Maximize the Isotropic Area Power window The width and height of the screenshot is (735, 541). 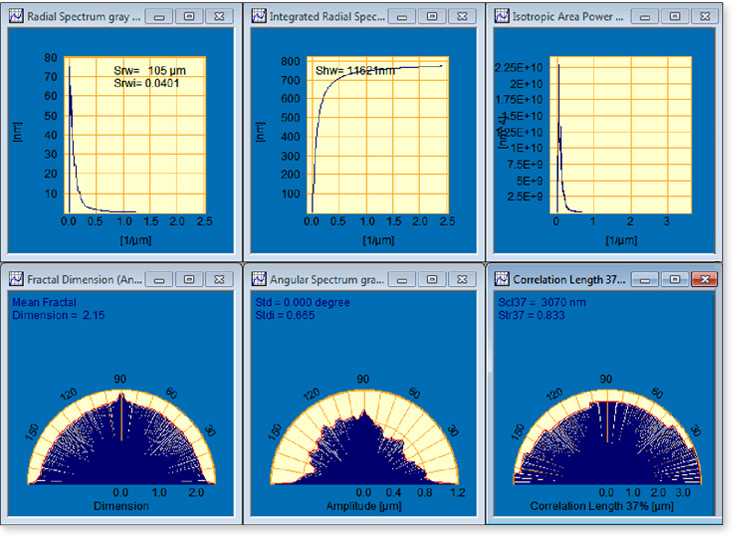pos(675,16)
